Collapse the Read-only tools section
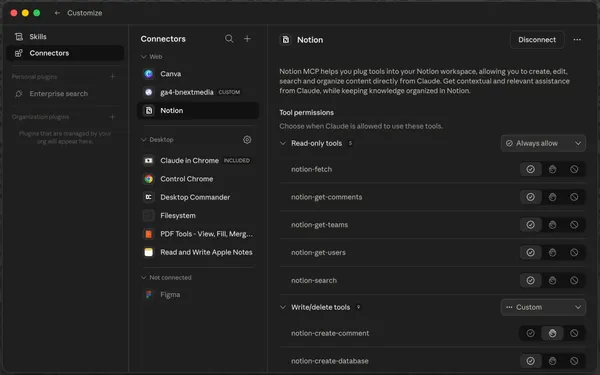600x375 pixels. point(283,143)
